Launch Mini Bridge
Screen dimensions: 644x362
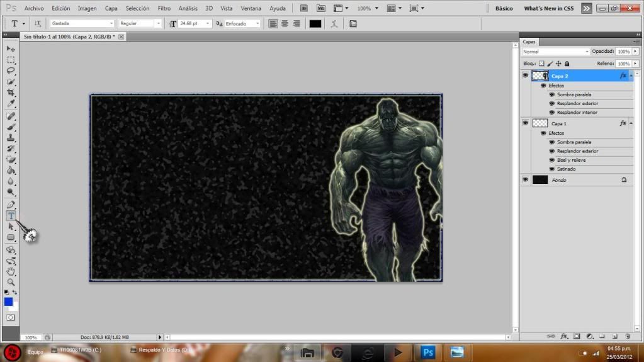click(321, 8)
